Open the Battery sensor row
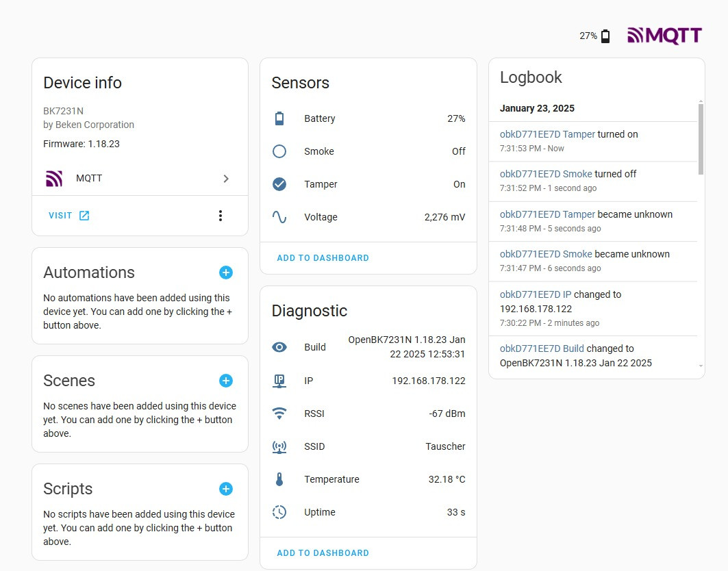Screen dimensions: 728x571 [x=368, y=118]
